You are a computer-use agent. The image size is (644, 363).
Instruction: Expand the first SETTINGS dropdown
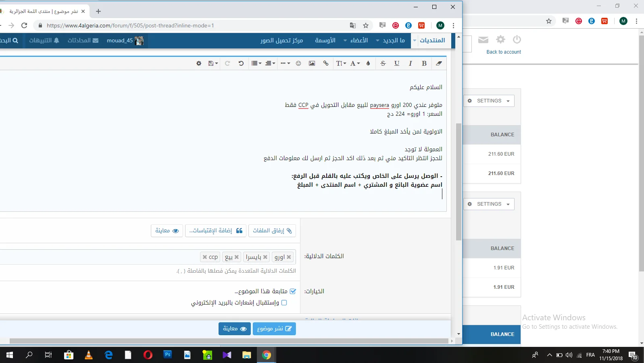click(x=489, y=101)
